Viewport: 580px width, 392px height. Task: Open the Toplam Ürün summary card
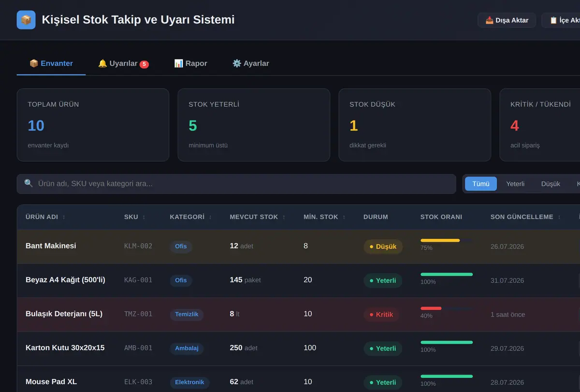93,125
